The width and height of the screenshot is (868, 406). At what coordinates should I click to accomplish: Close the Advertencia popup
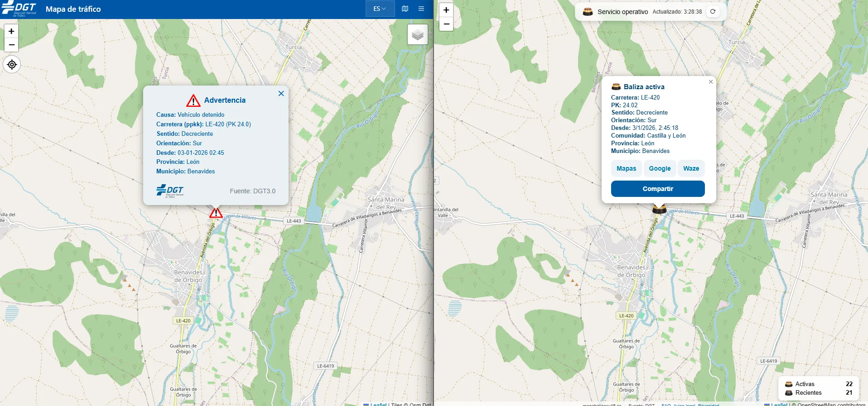pos(281,93)
